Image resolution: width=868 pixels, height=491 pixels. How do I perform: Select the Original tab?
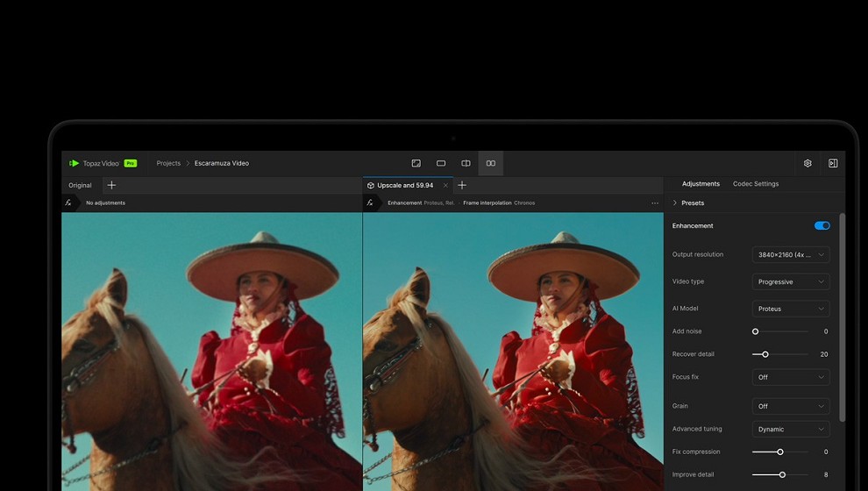(80, 185)
